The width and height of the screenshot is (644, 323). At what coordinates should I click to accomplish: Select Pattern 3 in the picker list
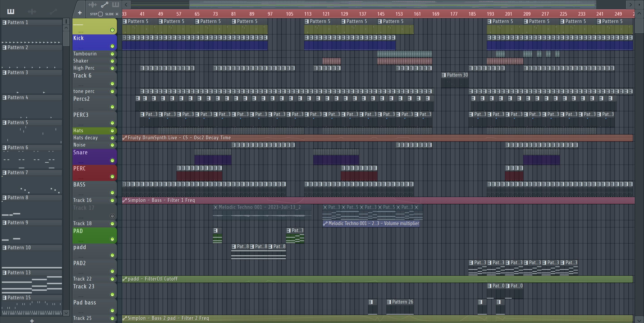tap(32, 73)
